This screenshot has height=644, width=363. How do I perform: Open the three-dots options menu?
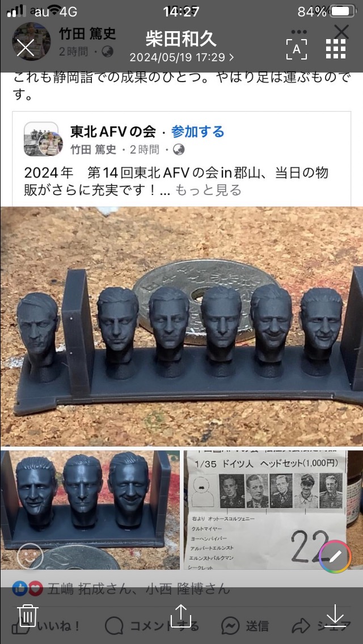299,32
